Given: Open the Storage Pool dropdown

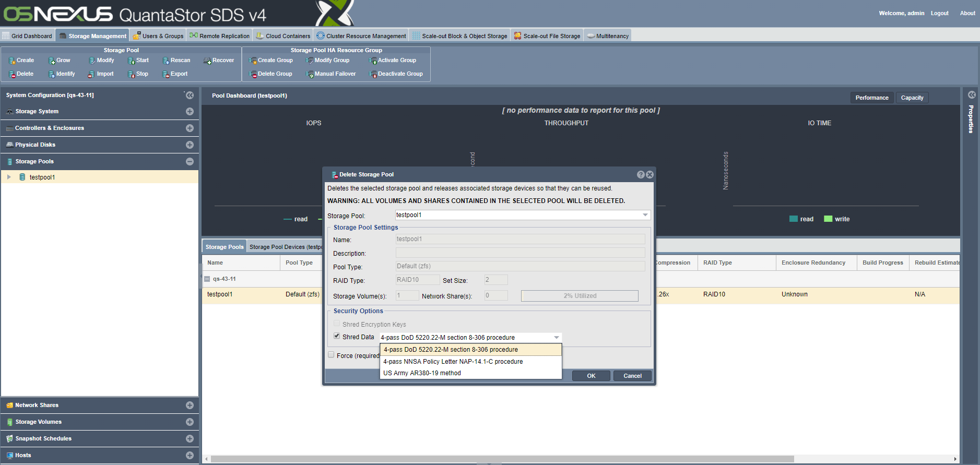Looking at the screenshot, I should 645,215.
